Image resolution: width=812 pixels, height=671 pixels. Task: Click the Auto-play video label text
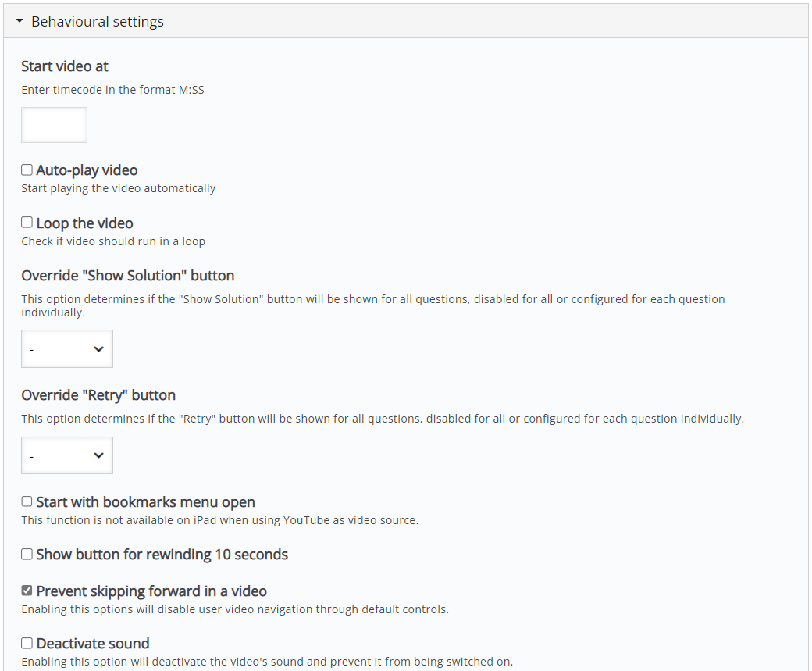87,170
